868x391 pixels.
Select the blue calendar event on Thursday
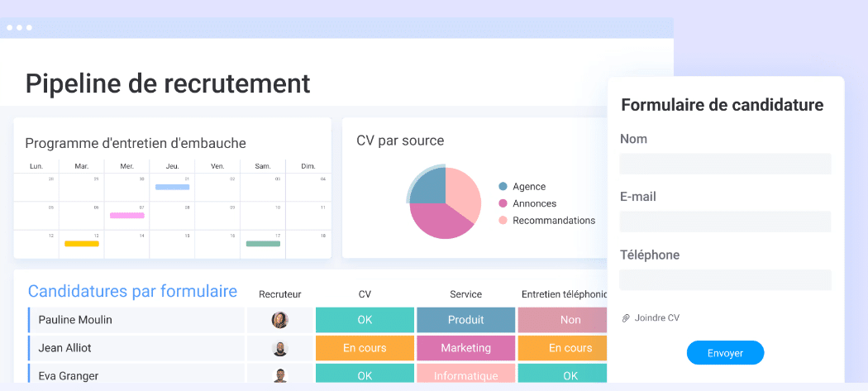point(172,187)
